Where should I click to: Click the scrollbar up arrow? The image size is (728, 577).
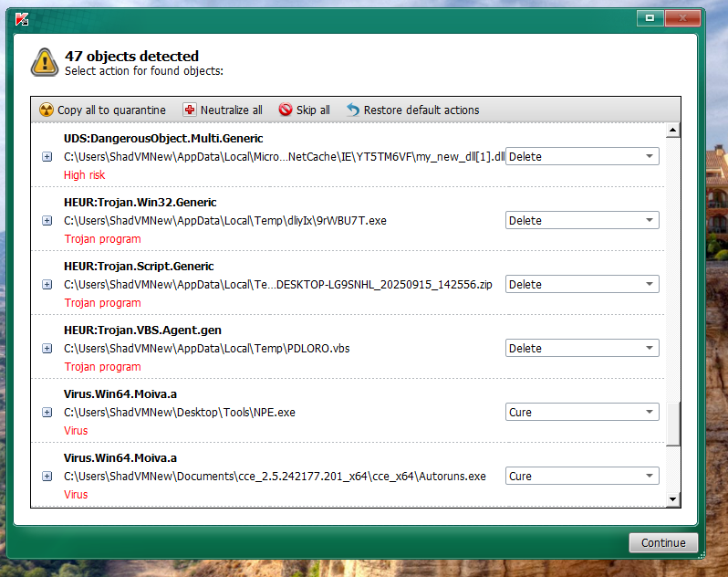pos(673,130)
